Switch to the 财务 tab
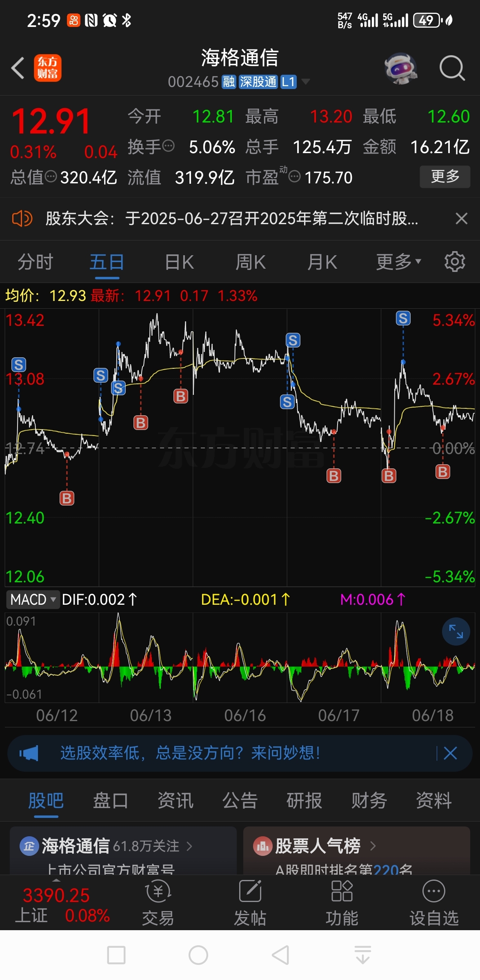The height and width of the screenshot is (980, 480). [369, 800]
